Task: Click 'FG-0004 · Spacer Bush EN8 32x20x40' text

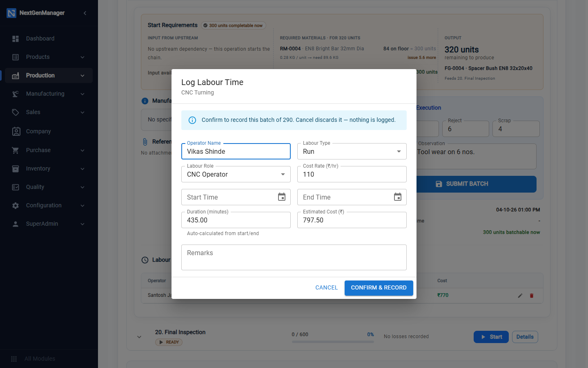Action: [x=488, y=68]
